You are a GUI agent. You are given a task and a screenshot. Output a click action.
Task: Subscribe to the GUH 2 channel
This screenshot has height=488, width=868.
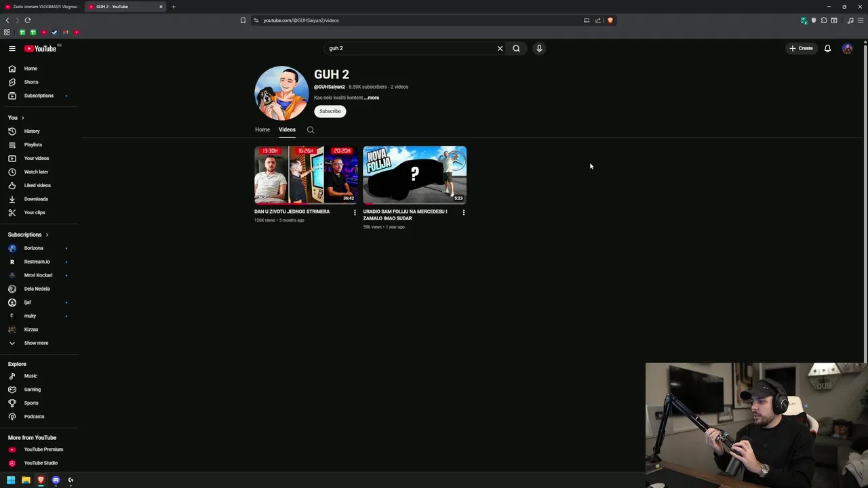(x=330, y=111)
